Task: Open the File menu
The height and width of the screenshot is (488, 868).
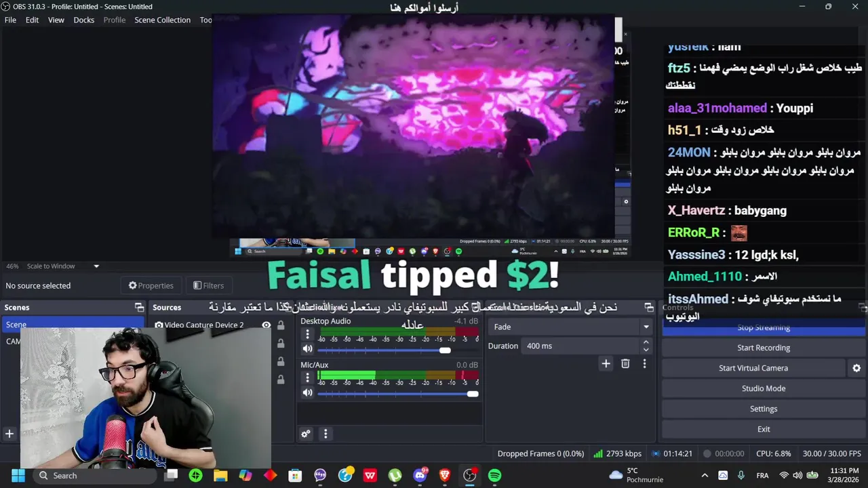Action: [x=10, y=20]
